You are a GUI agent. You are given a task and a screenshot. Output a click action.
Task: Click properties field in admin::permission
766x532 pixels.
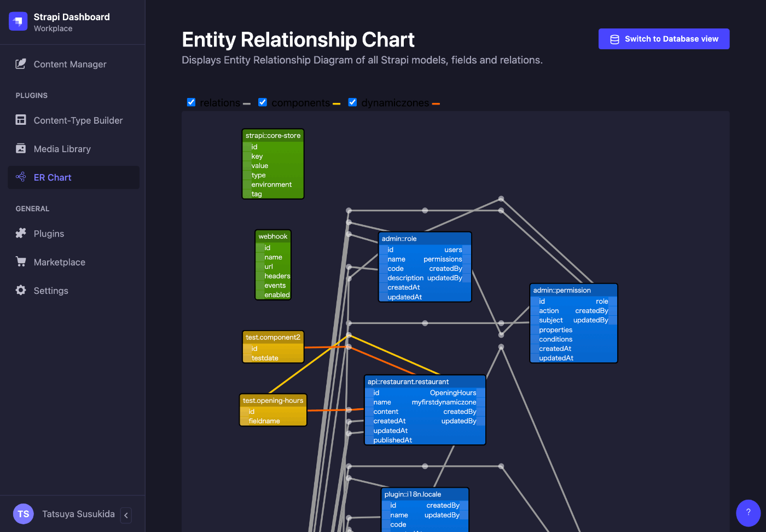(555, 330)
